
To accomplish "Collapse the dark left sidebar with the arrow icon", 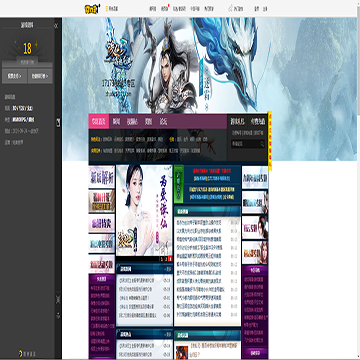I will click(x=56, y=26).
